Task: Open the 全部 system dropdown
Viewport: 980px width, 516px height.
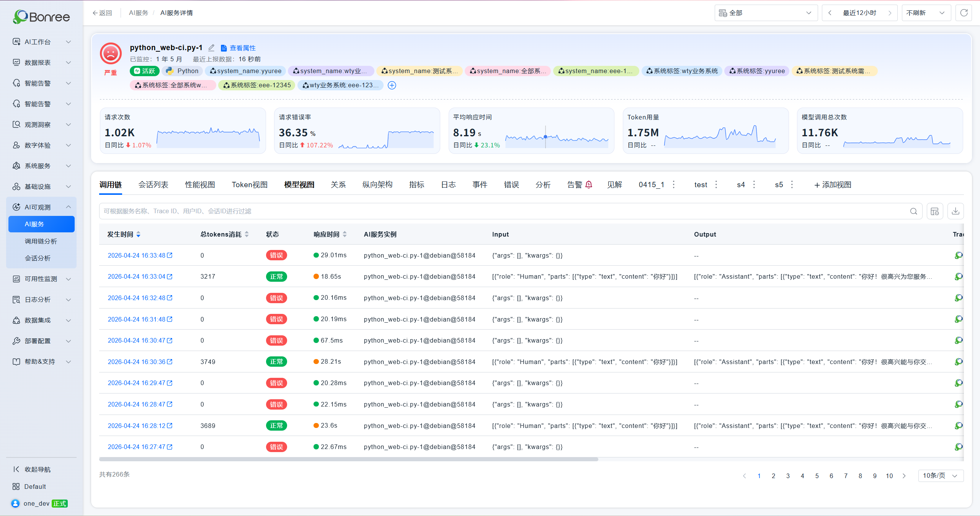Action: [x=766, y=13]
